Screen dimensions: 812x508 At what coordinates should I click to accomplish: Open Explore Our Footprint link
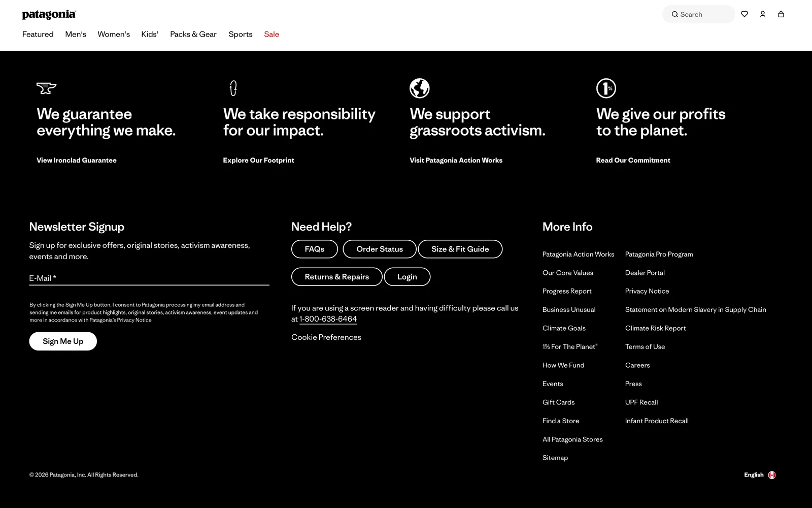(258, 160)
